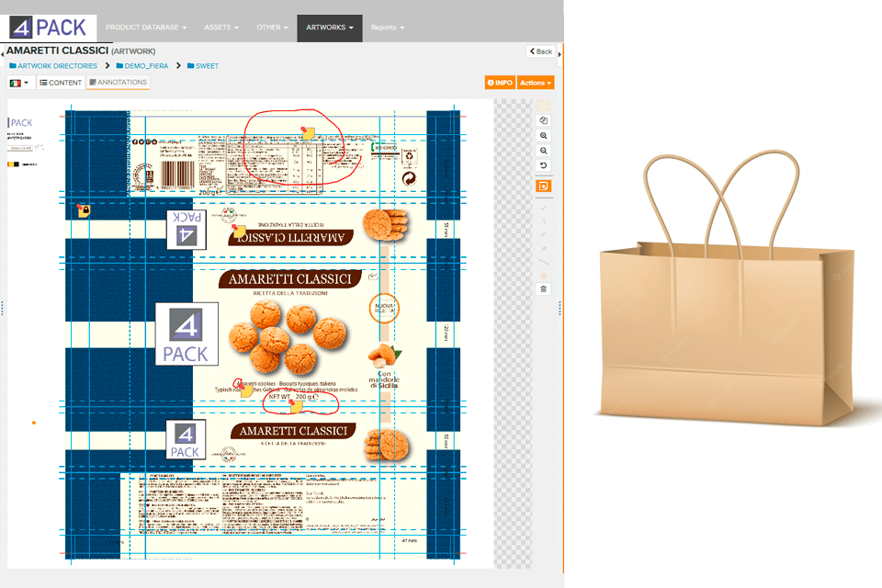Click the left panel resize handle dots
The width and height of the screenshot is (882, 588).
pyautogui.click(x=2, y=309)
